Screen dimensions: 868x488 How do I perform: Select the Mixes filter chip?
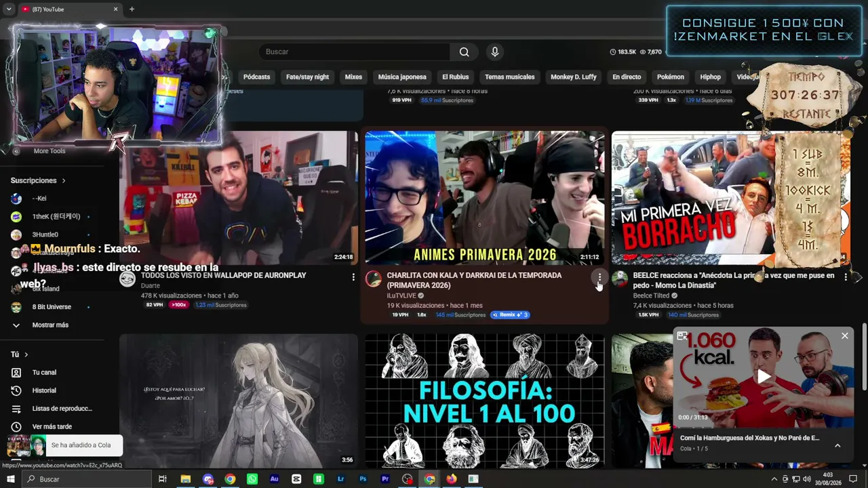(x=353, y=77)
